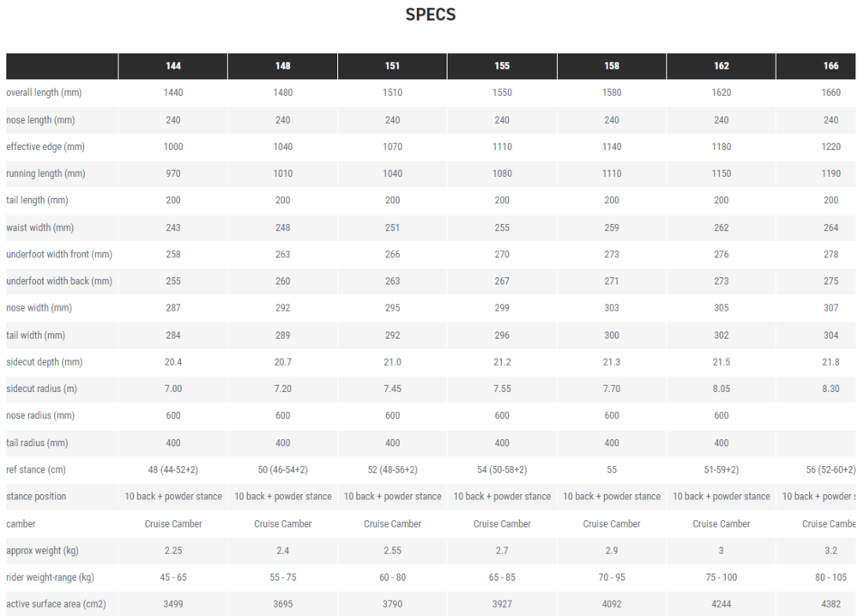Select the 45 - 65 rider weight cell
Screen dimensions: 858x616
pyautogui.click(x=173, y=577)
